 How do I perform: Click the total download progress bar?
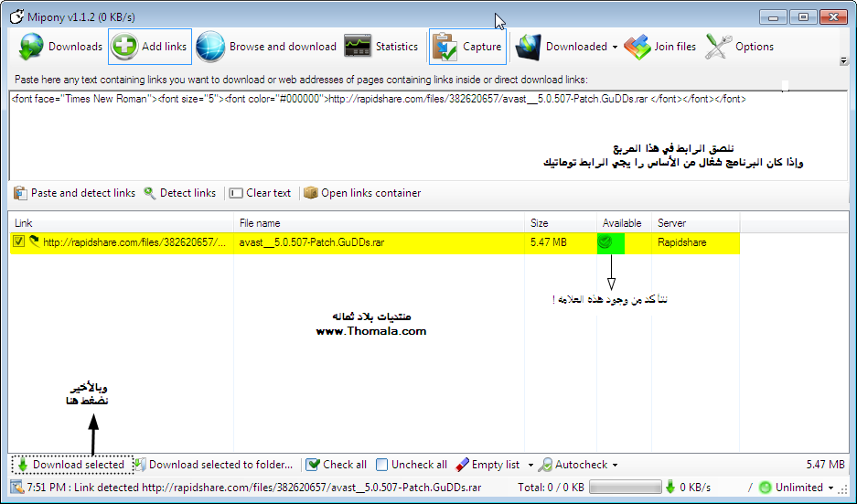626,487
